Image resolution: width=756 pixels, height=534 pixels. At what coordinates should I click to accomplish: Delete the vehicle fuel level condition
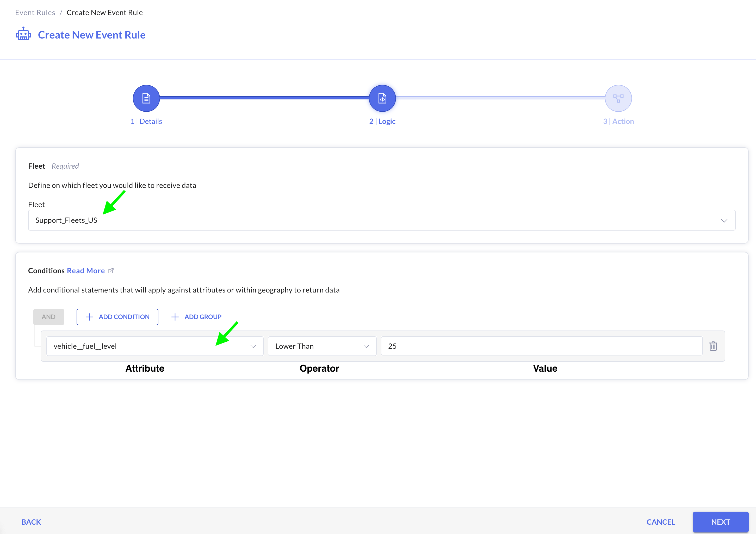tap(713, 346)
